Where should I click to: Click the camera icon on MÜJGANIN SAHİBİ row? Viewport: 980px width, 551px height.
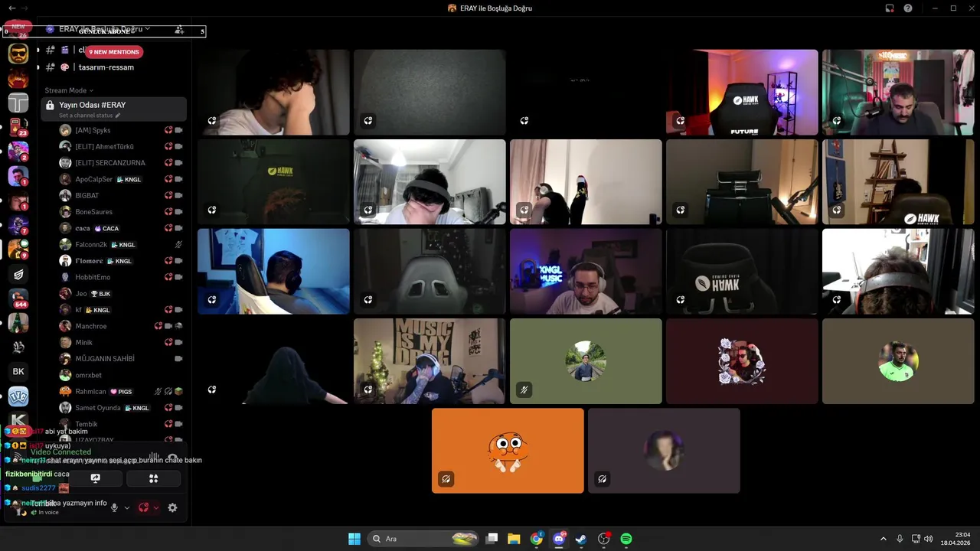click(x=178, y=359)
